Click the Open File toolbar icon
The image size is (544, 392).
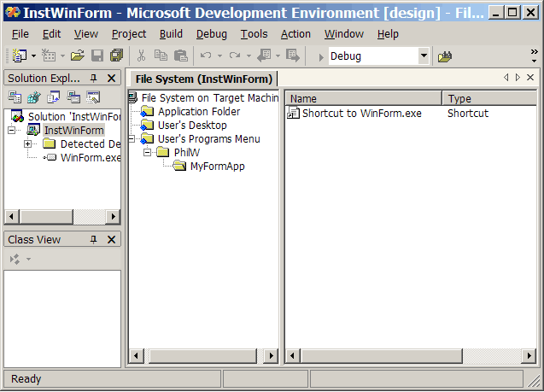coord(78,56)
